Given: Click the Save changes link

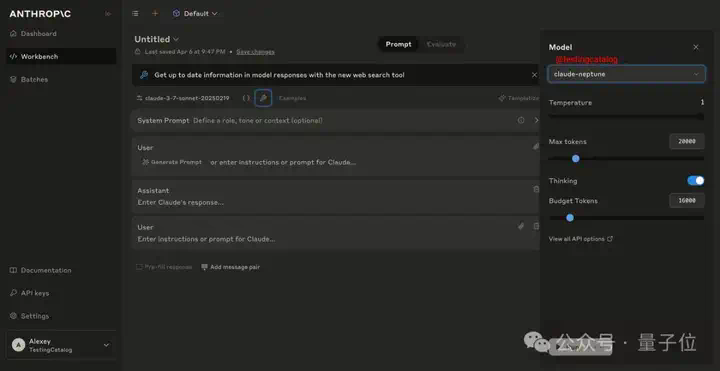Looking at the screenshot, I should coord(255,52).
